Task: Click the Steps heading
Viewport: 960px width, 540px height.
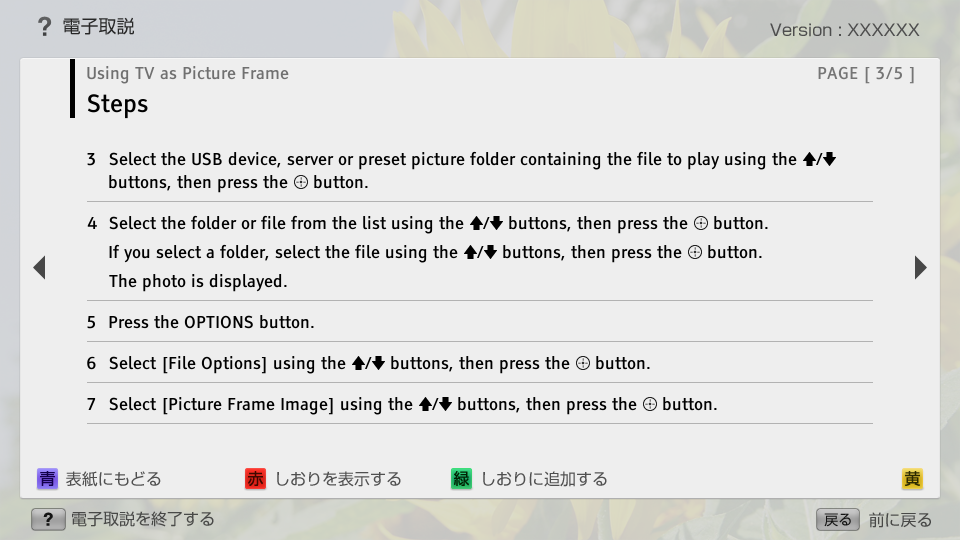Action: click(x=117, y=104)
